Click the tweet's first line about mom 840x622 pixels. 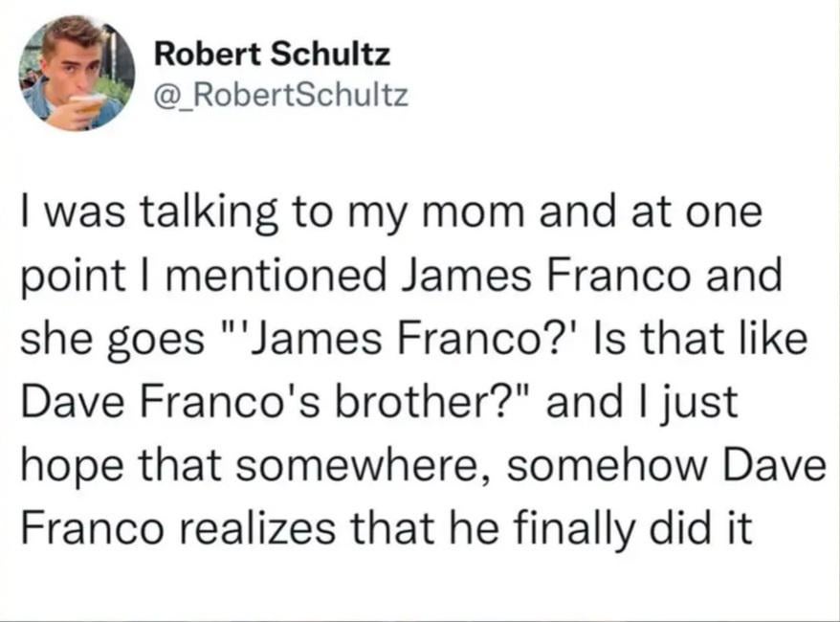coord(390,213)
